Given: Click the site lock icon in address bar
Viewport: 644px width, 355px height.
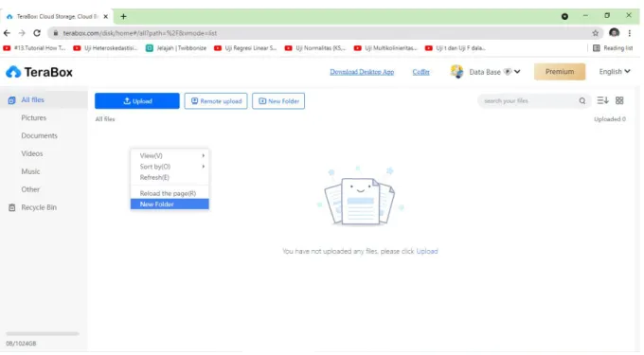Looking at the screenshot, I should (x=56, y=33).
